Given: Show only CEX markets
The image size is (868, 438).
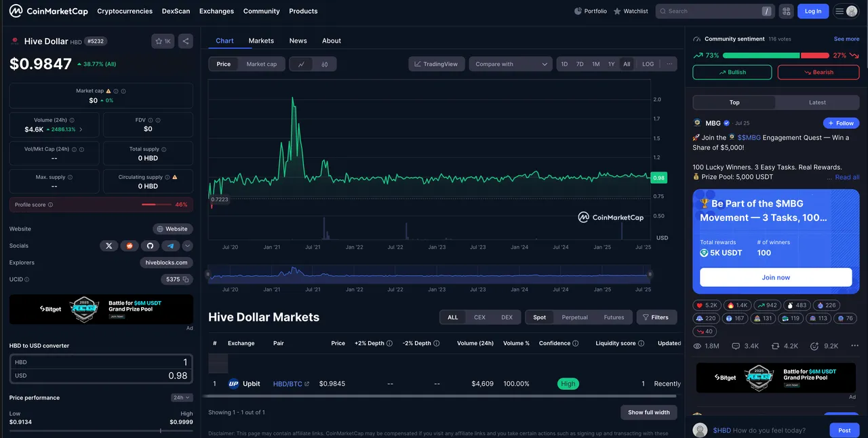Looking at the screenshot, I should coord(479,317).
